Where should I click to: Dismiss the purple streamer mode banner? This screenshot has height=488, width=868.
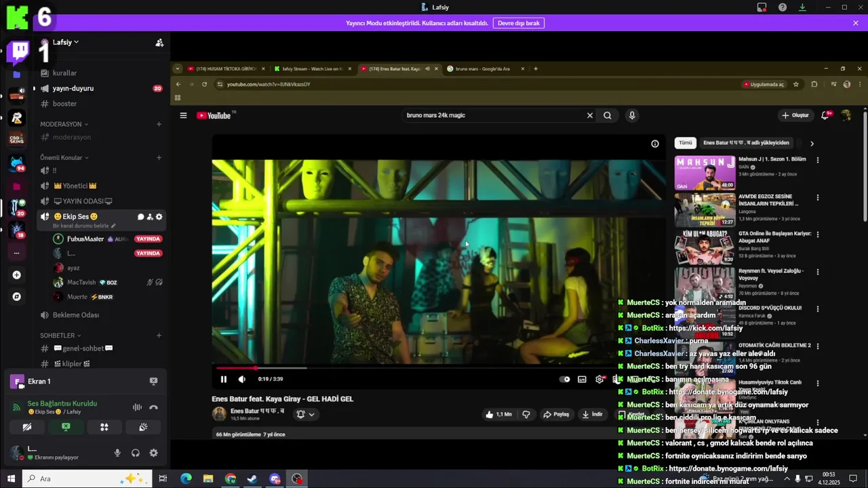[x=856, y=23]
